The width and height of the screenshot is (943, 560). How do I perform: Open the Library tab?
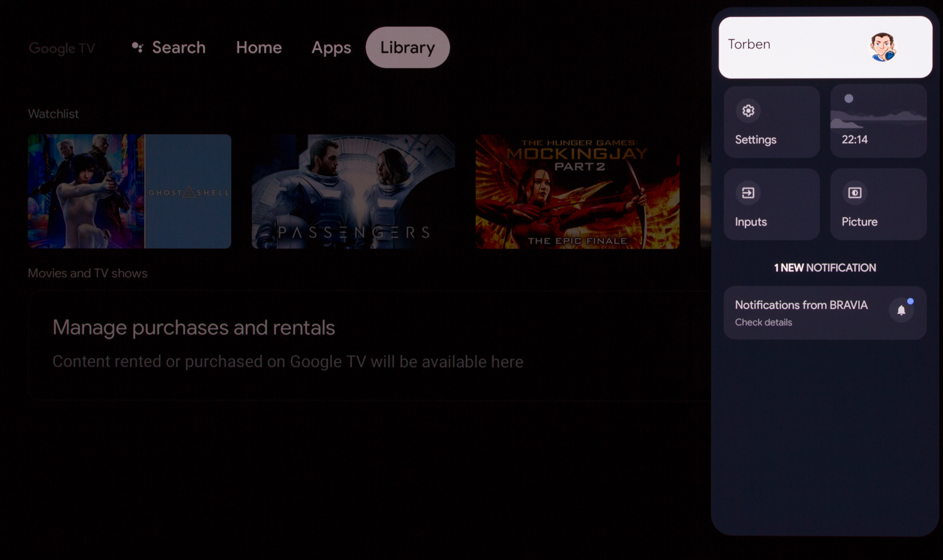(x=407, y=47)
